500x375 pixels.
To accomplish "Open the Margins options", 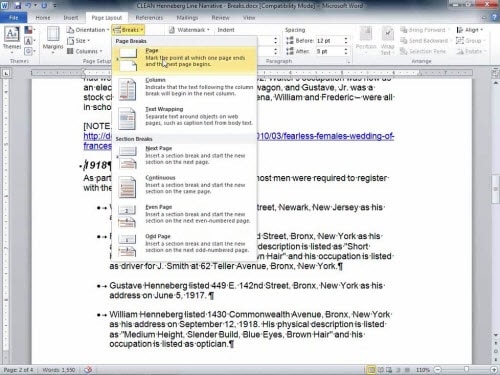I will tap(53, 40).
